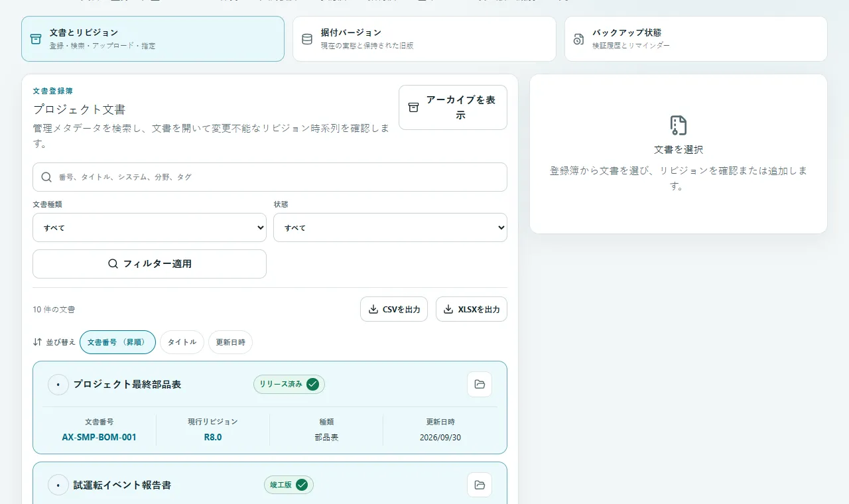Click the 文書を選択 document icon
The height and width of the screenshot is (504, 849).
tap(679, 125)
